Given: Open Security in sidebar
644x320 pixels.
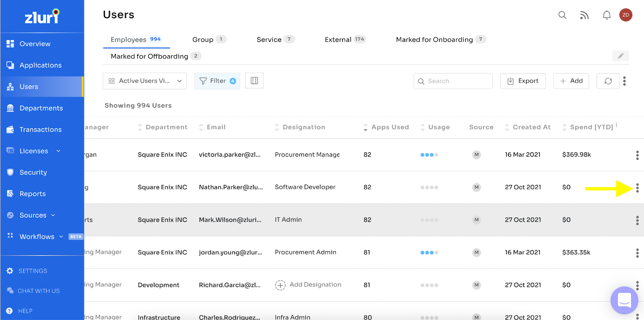Looking at the screenshot, I should click(x=42, y=172).
